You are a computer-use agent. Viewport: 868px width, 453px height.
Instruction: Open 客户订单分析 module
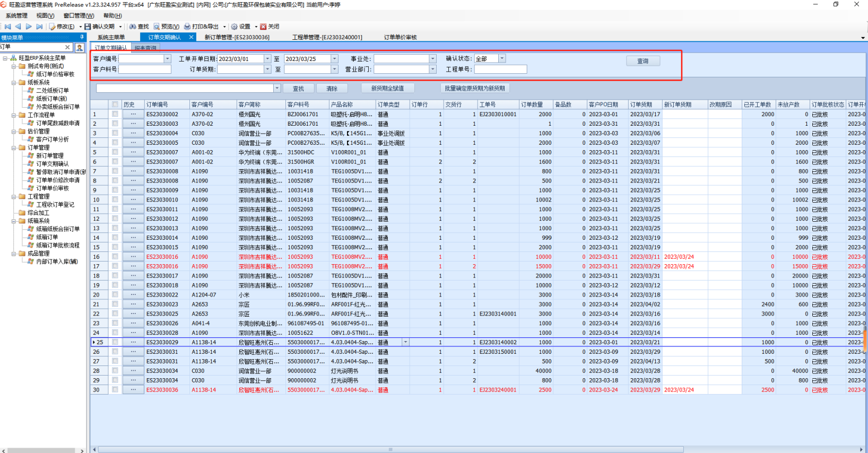53,140
